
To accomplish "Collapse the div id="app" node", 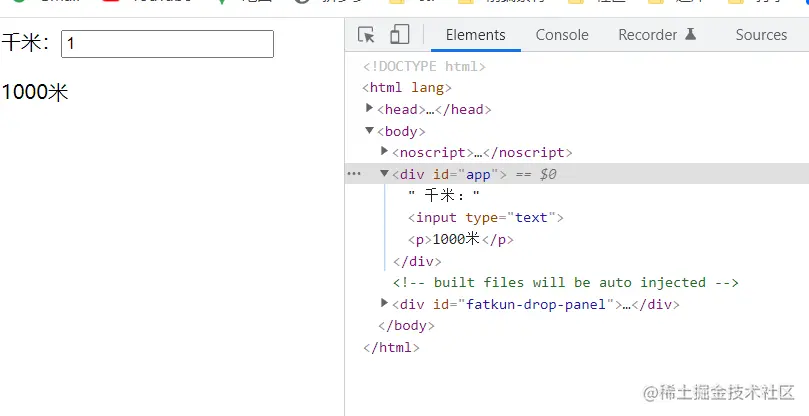I will pyautogui.click(x=384, y=173).
